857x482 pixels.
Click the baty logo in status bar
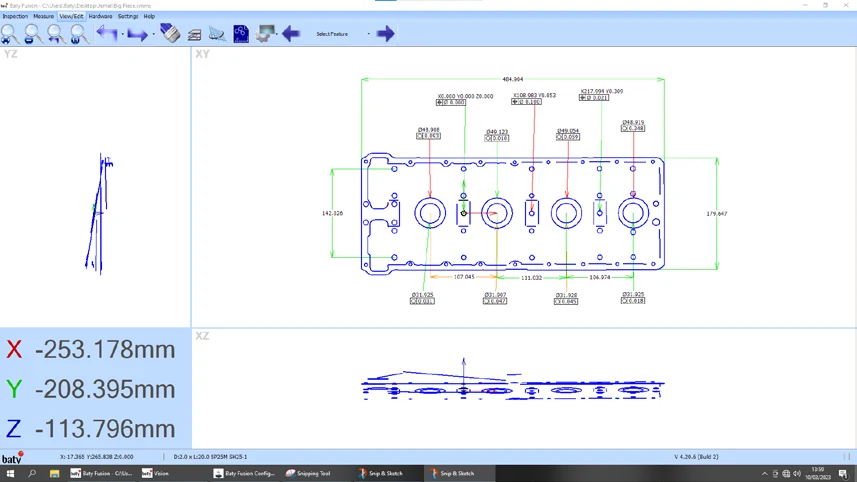click(x=12, y=458)
